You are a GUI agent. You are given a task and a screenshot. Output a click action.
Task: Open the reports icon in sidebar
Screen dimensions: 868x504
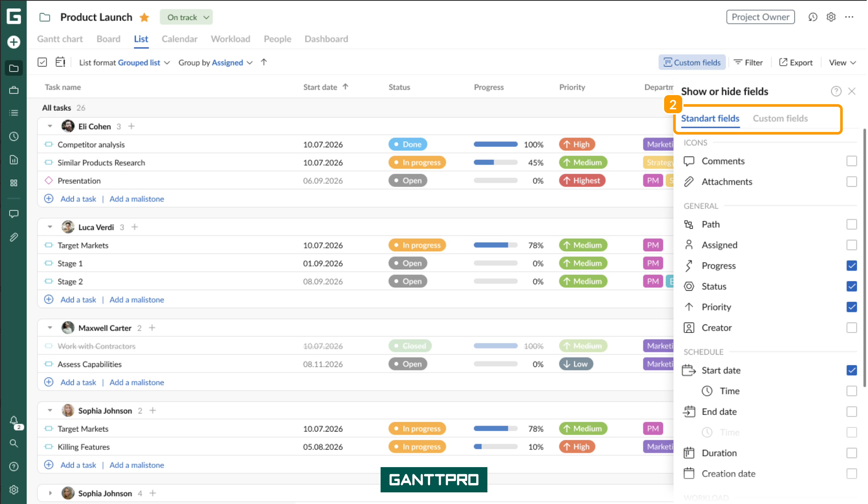click(14, 160)
